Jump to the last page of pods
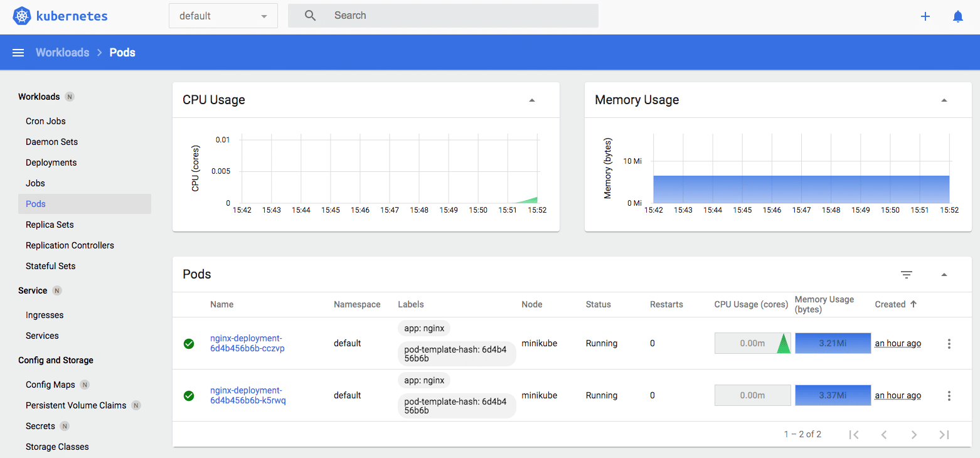980x458 pixels. point(944,434)
